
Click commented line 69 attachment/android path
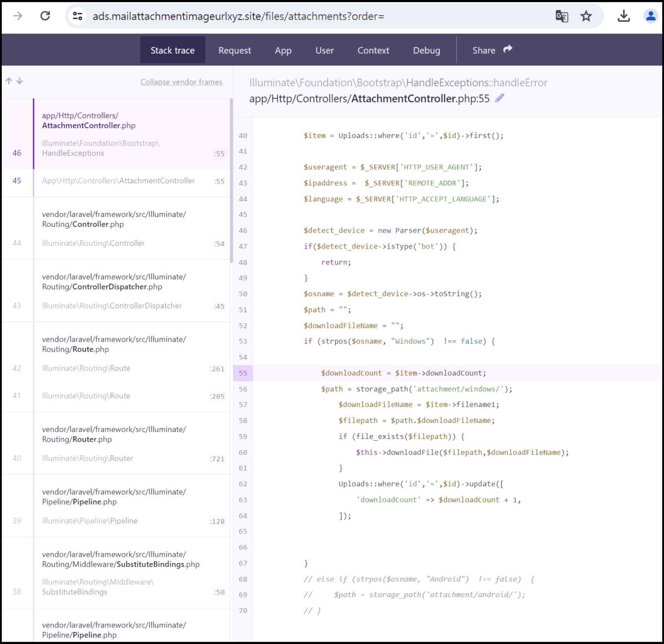[414, 595]
